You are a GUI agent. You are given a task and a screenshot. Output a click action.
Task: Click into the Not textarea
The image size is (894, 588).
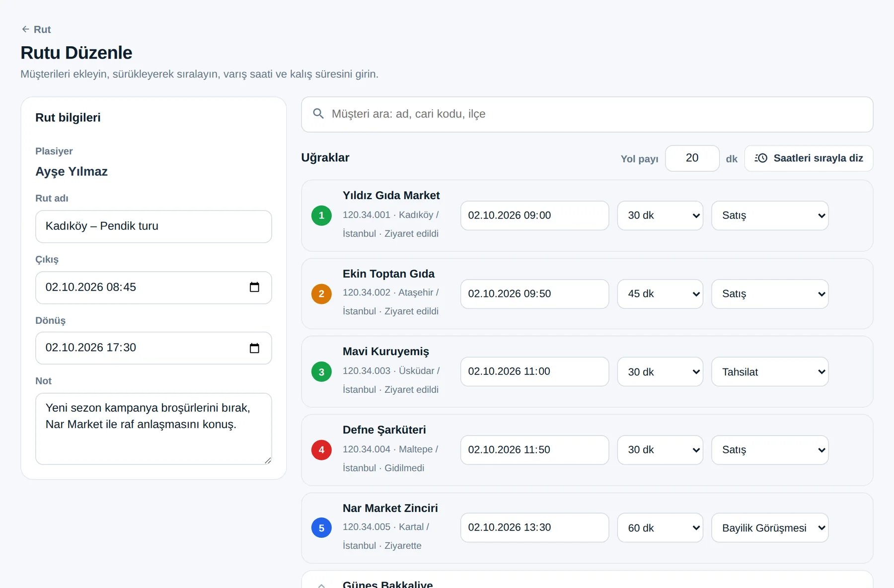(153, 429)
